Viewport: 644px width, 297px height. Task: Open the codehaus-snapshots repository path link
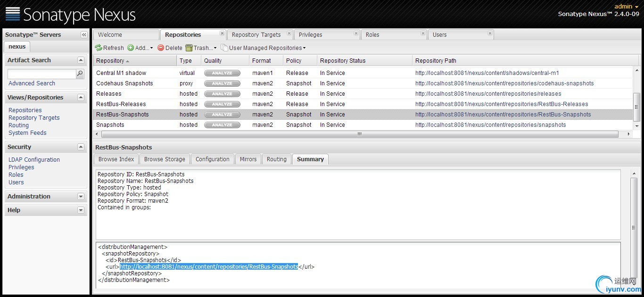504,83
